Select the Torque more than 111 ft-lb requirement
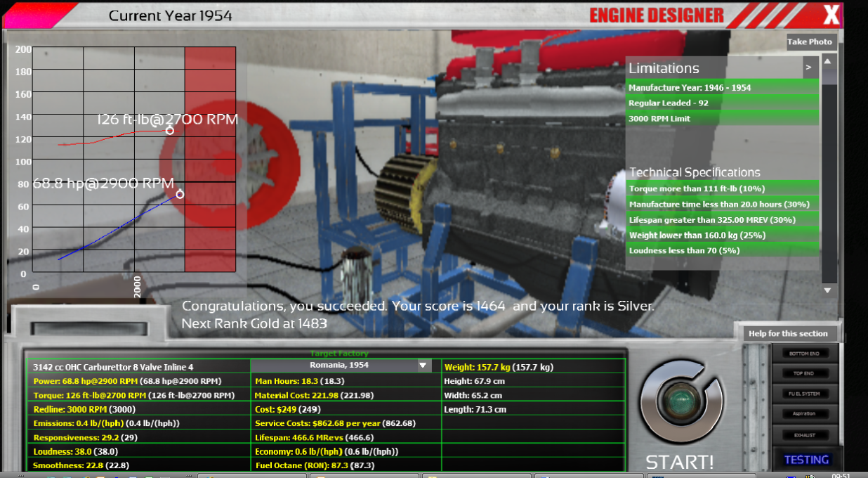Screen dimensions: 868x478 pos(722,188)
